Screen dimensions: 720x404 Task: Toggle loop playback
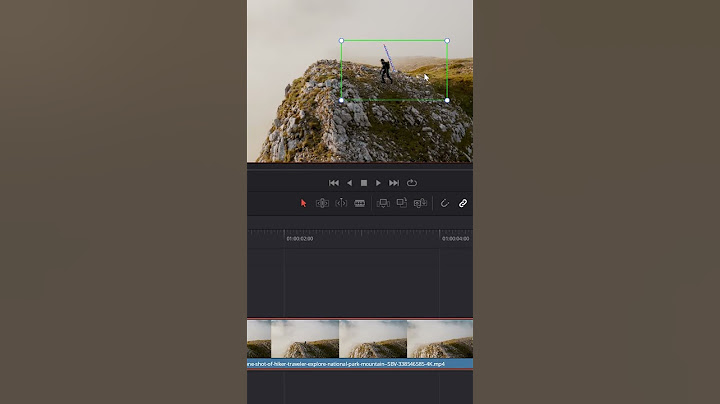point(412,183)
